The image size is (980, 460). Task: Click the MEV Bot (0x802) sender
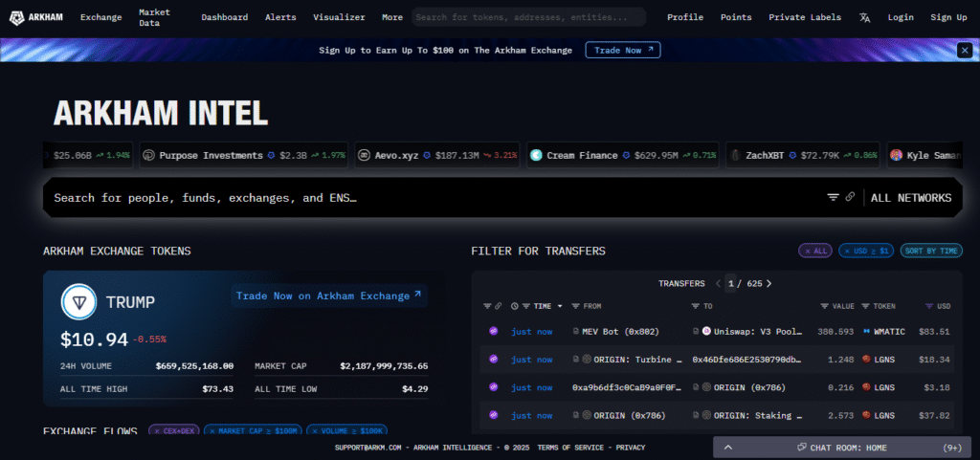620,332
